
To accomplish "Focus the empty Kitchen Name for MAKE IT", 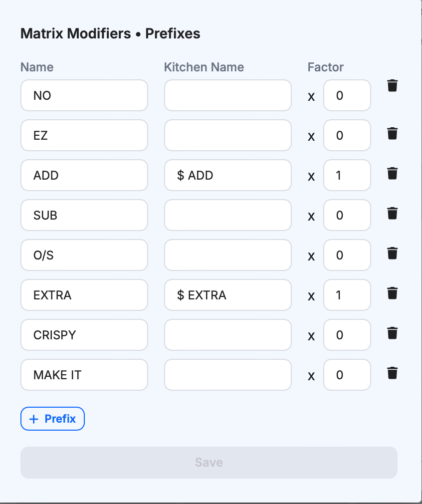I will pyautogui.click(x=227, y=375).
